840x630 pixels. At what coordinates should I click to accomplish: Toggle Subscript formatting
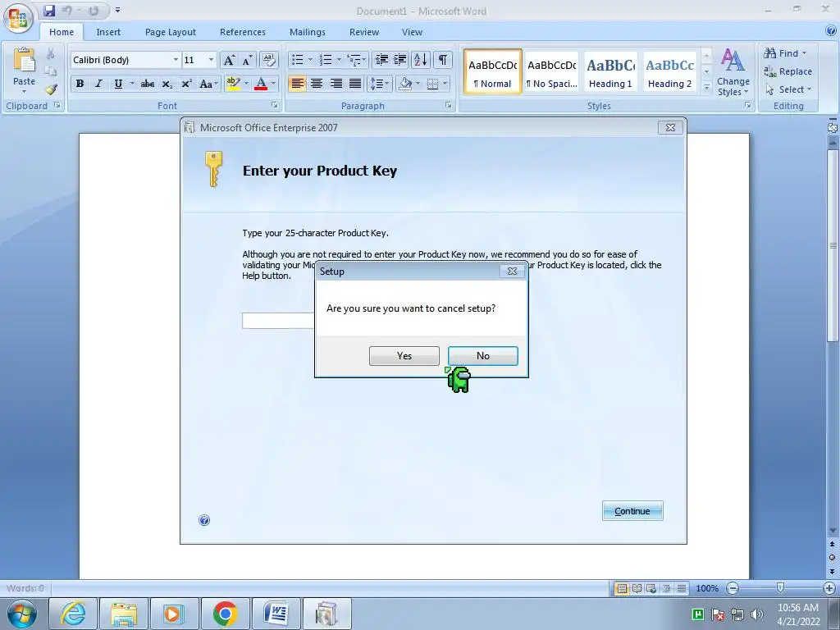coord(167,84)
